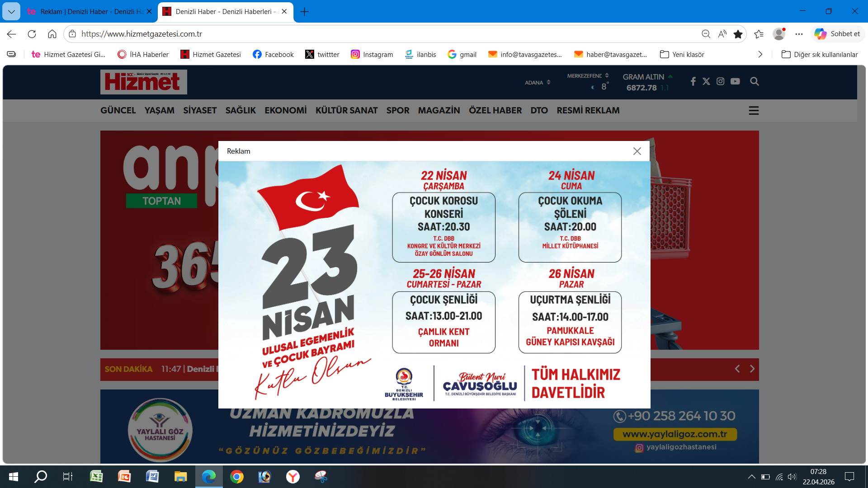The height and width of the screenshot is (488, 868).
Task: Open the gmail bookmark shortcut
Action: click(x=462, y=54)
